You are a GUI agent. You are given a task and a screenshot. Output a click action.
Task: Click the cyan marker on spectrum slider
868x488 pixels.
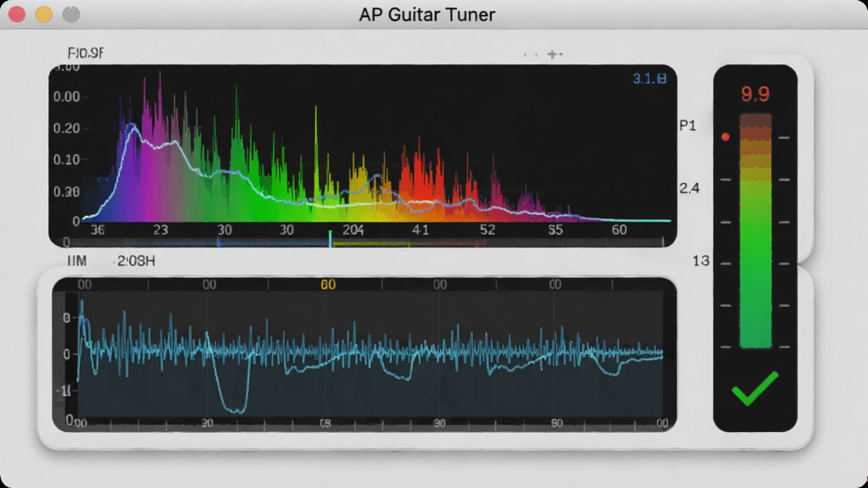click(330, 239)
